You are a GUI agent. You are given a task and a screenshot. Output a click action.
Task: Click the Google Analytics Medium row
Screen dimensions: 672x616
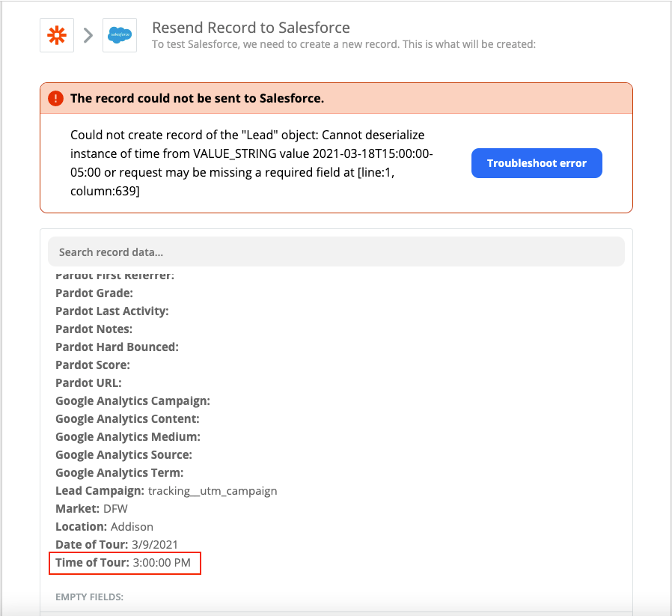click(x=128, y=437)
